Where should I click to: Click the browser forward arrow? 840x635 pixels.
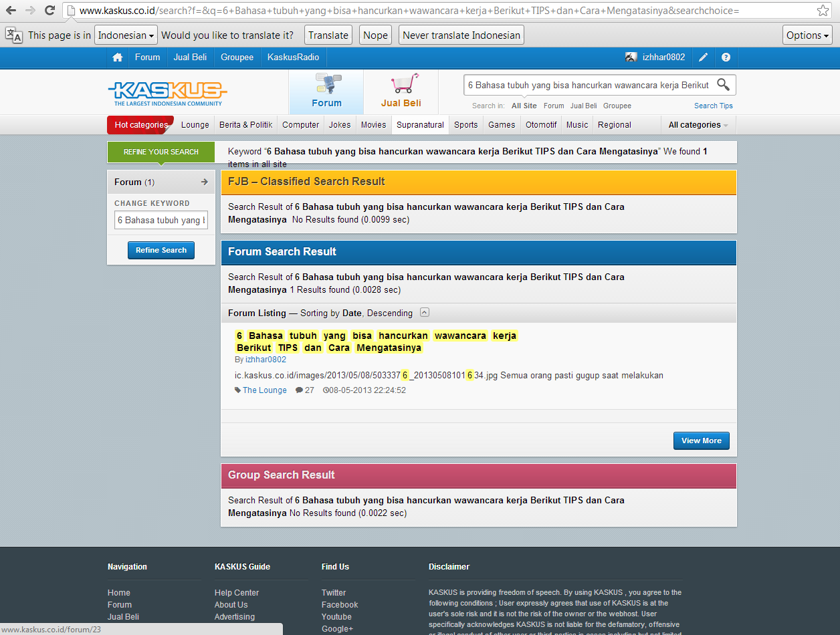pyautogui.click(x=30, y=11)
